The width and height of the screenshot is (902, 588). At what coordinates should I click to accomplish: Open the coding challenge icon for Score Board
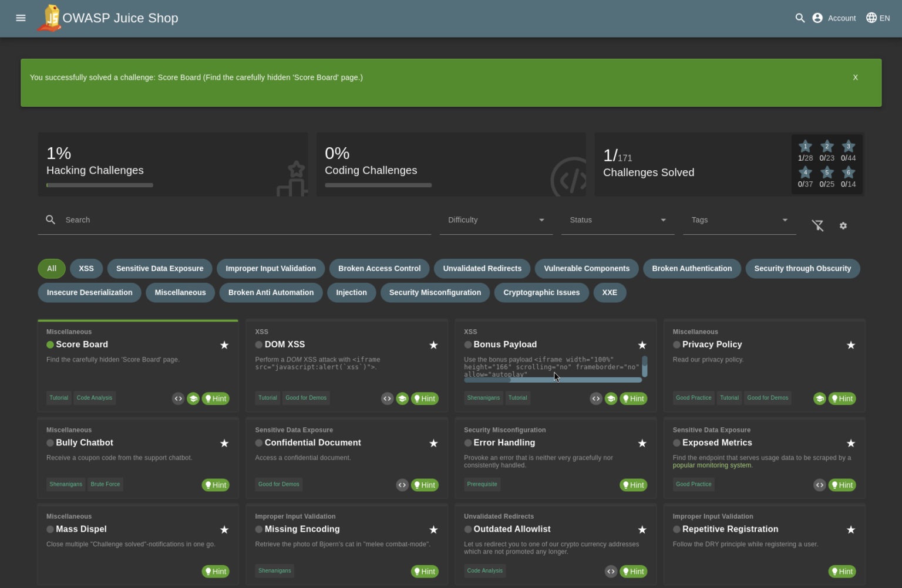[x=178, y=398]
